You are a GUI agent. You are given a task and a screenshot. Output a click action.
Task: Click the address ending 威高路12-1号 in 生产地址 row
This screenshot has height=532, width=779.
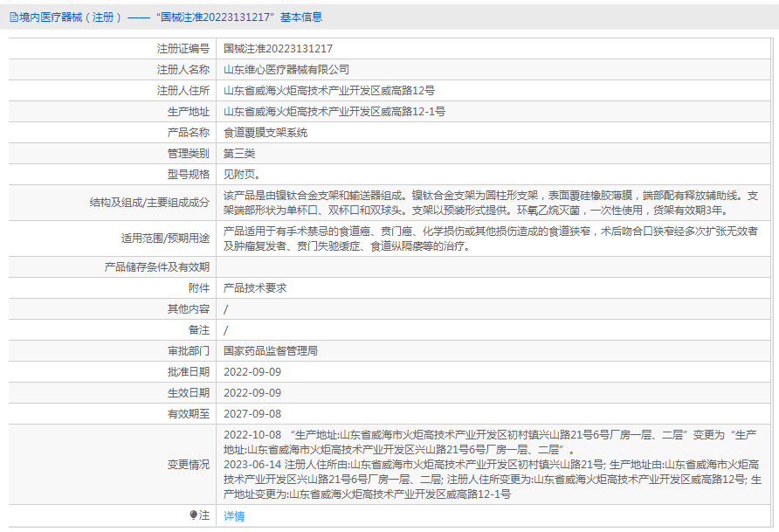(x=334, y=112)
